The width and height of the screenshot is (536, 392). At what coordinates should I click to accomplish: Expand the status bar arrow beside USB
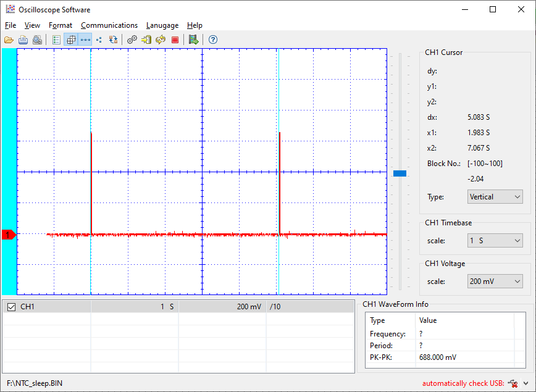pyautogui.click(x=526, y=383)
